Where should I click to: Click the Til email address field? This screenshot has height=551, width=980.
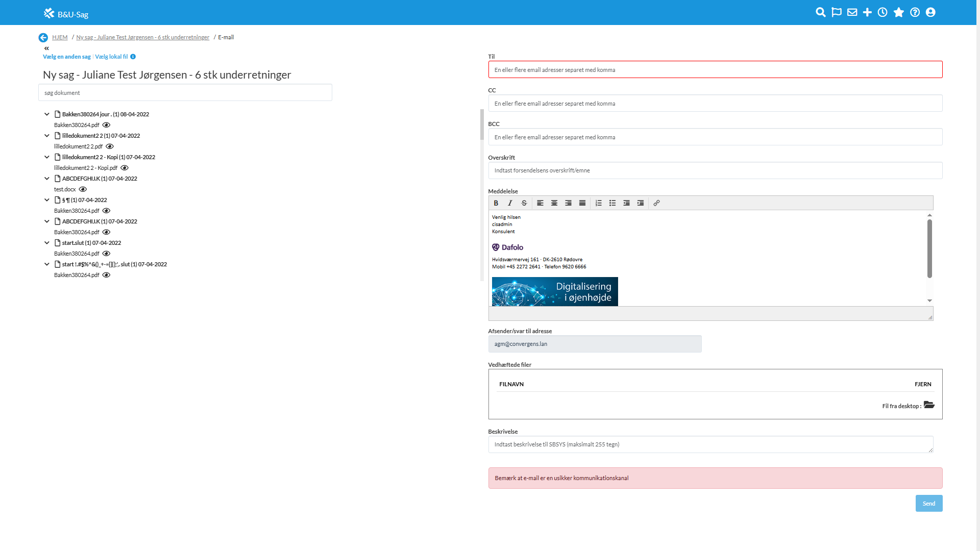(x=715, y=70)
